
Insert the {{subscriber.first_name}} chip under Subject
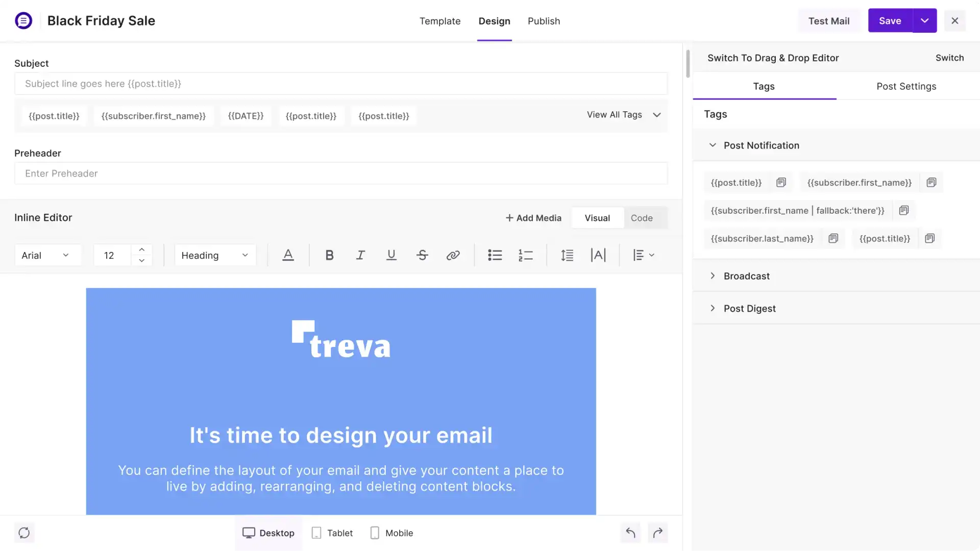click(154, 116)
